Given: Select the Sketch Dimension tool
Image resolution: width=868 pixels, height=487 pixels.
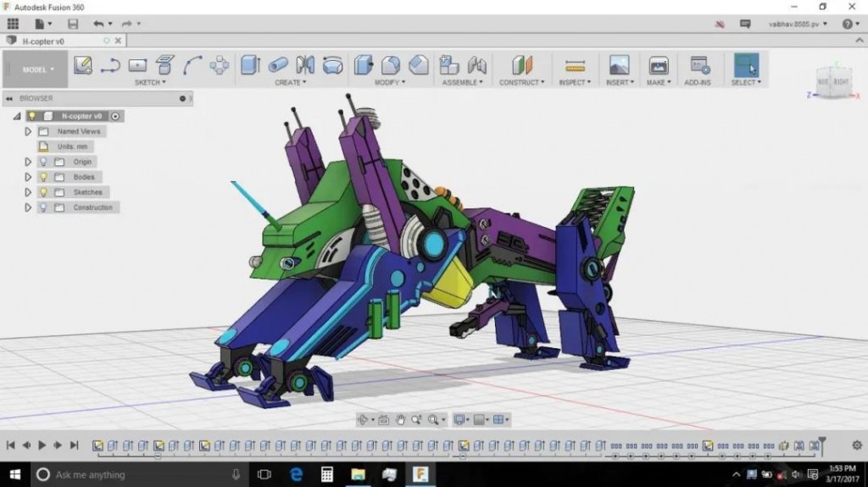Looking at the screenshot, I should tap(164, 64).
